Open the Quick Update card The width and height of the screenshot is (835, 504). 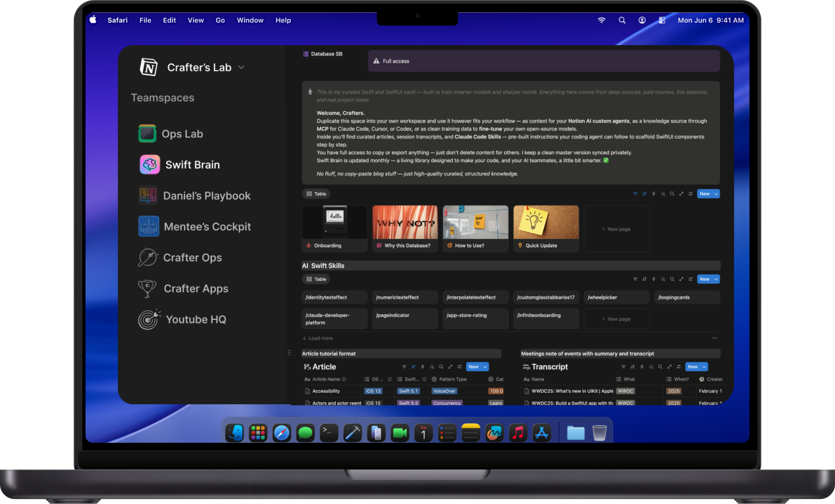point(546,229)
